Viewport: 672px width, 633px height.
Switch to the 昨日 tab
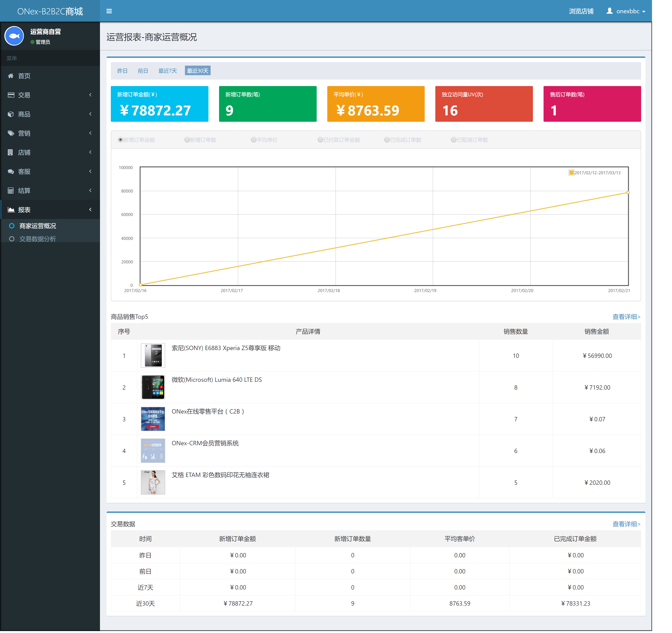click(x=122, y=71)
